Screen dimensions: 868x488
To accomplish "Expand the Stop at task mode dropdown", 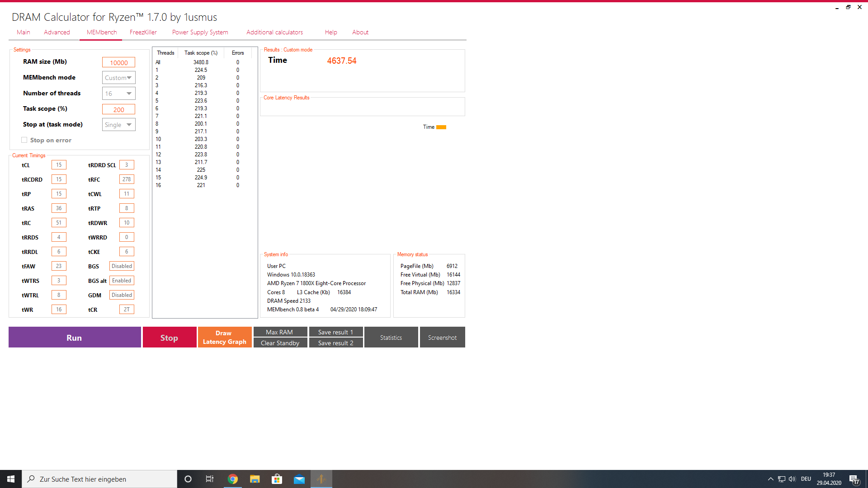I will [x=119, y=125].
